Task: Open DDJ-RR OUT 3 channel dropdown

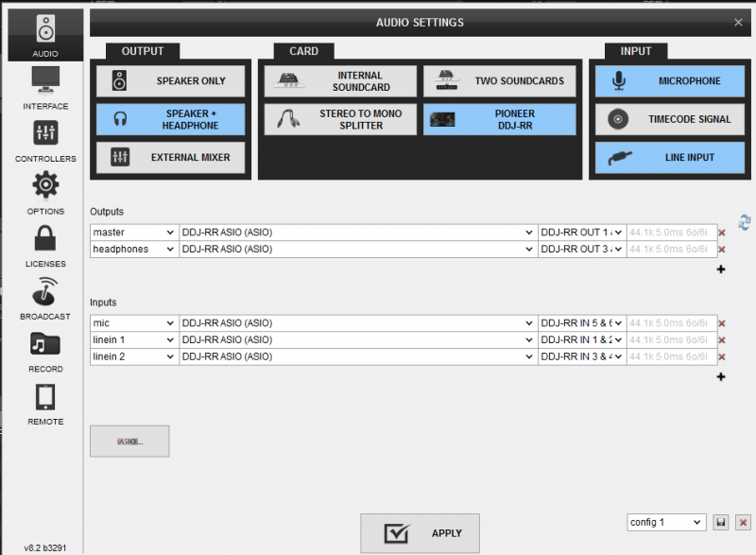Action: (x=582, y=250)
